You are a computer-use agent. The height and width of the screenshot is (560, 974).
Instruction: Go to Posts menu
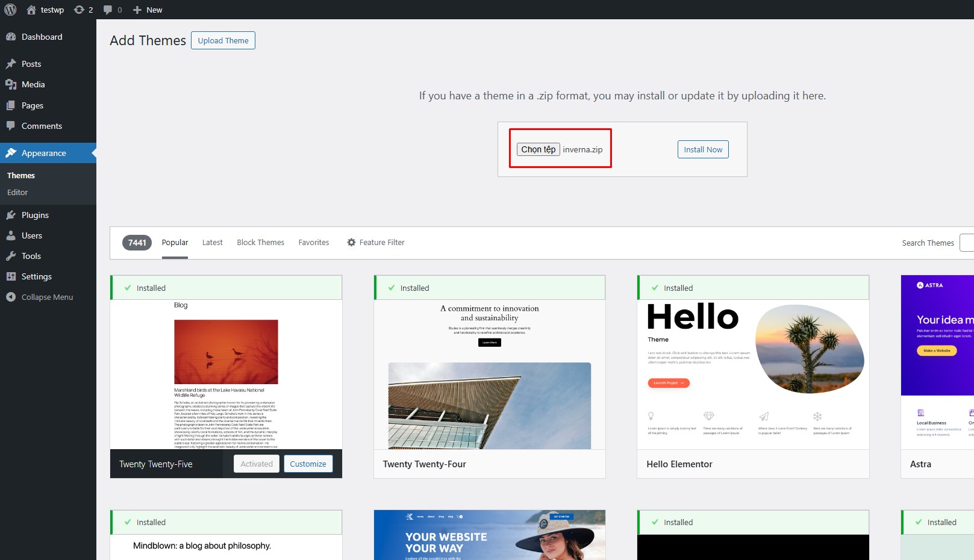(48, 64)
